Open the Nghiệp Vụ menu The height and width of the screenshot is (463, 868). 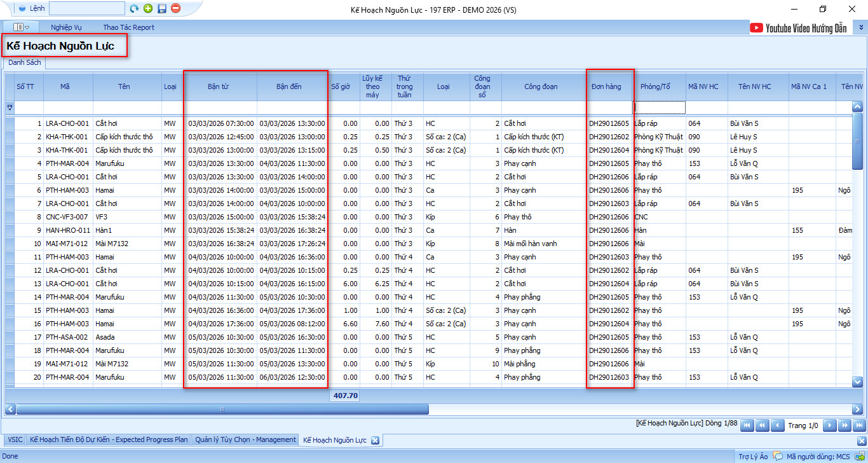click(x=66, y=27)
